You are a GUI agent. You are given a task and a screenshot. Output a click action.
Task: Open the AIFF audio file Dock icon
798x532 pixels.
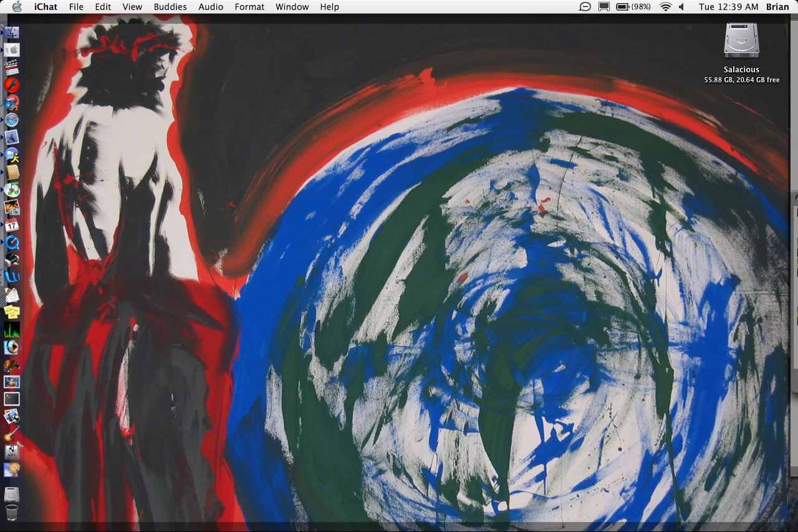12,452
